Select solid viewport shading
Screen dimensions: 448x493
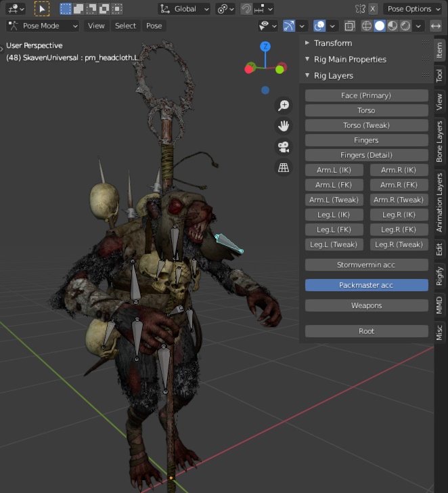[x=380, y=26]
